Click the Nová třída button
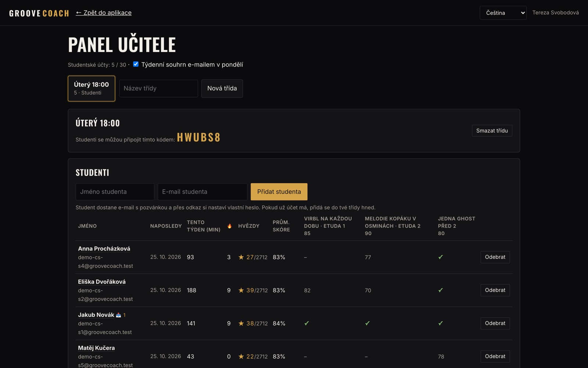 point(222,88)
